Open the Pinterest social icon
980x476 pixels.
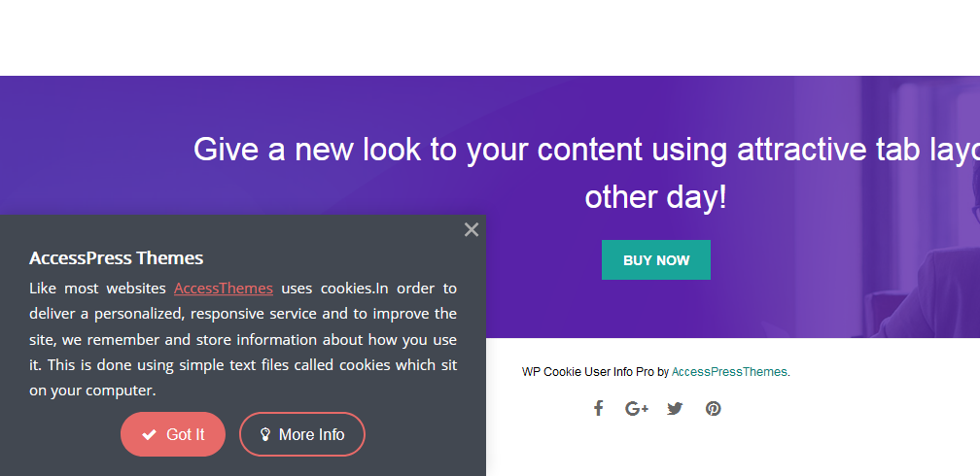click(x=713, y=408)
